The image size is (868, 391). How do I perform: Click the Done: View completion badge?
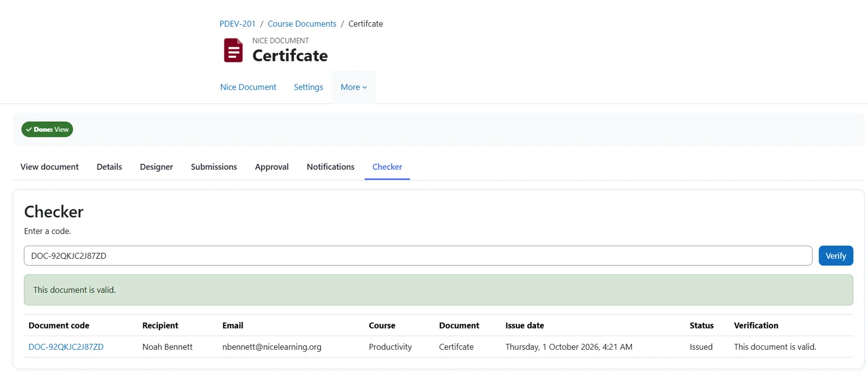[x=47, y=130]
